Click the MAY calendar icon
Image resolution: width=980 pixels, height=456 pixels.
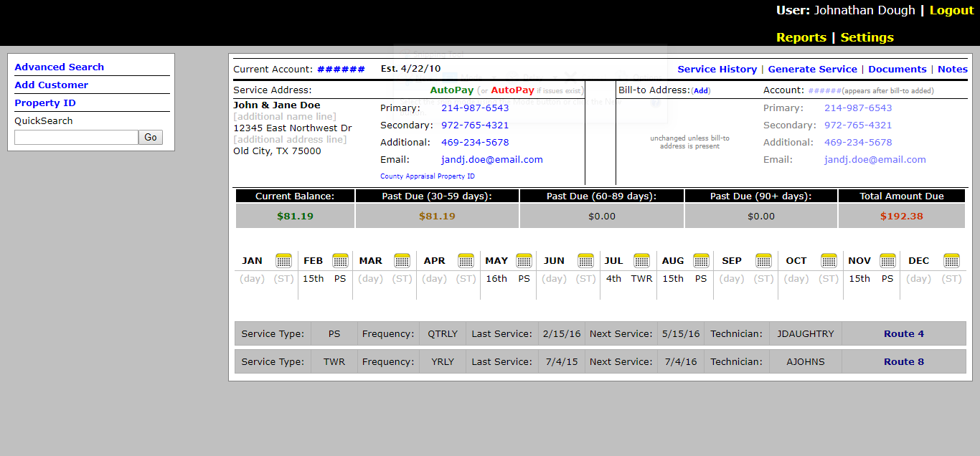524,261
